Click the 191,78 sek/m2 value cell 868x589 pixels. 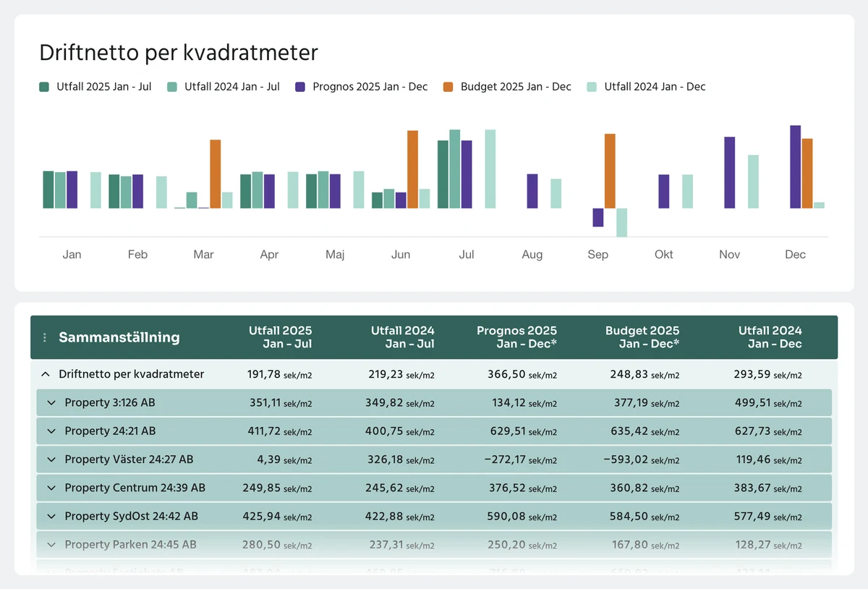(280, 374)
